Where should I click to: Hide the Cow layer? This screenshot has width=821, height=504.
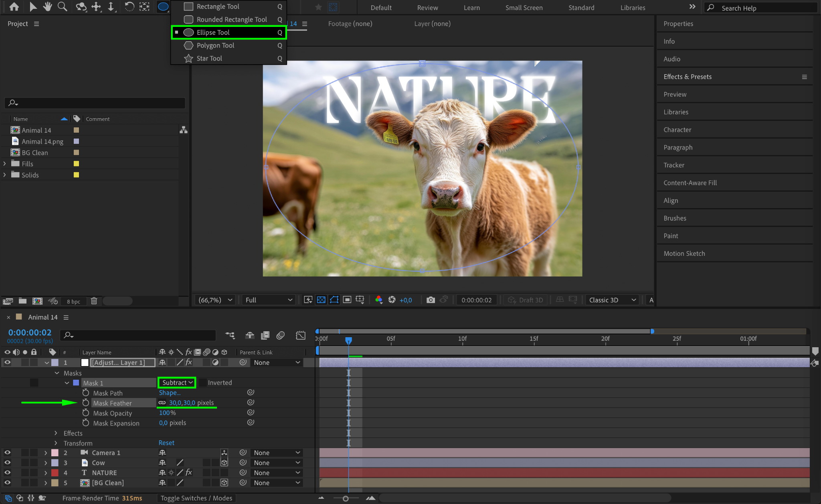(7, 463)
